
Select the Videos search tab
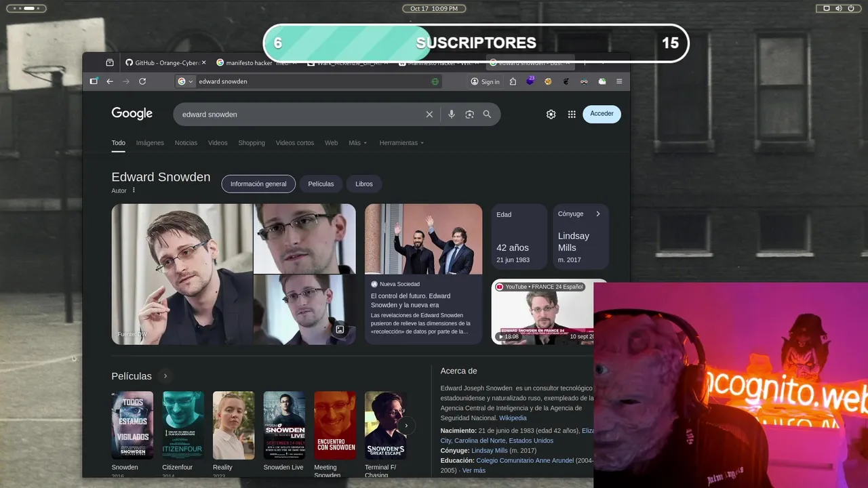(x=218, y=143)
